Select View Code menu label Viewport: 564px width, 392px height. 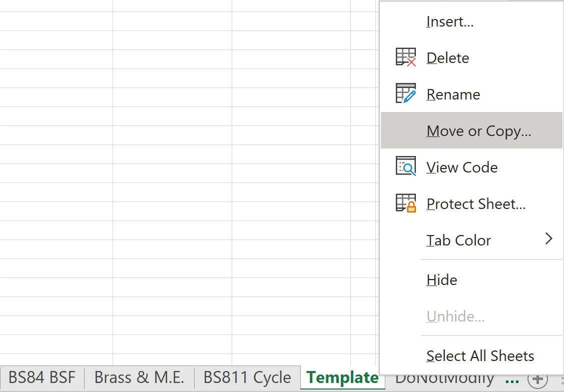click(x=462, y=167)
